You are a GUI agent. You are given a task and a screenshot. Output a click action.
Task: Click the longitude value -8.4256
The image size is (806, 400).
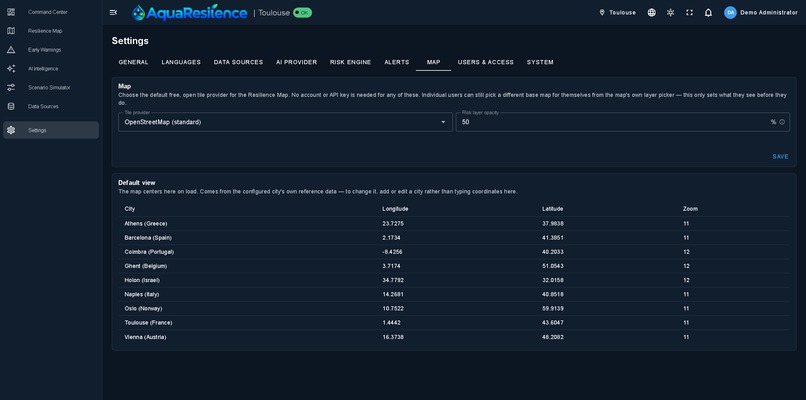point(393,252)
